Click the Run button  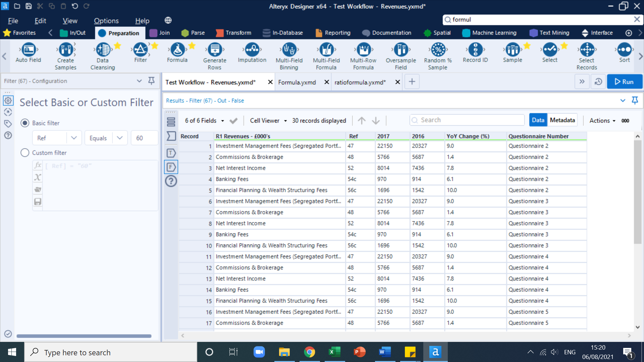(625, 81)
